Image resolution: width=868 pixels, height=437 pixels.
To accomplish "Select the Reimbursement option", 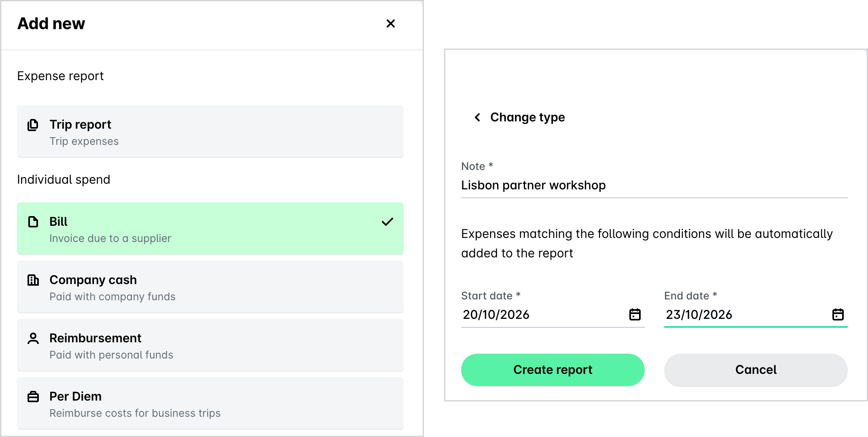I will tap(210, 345).
